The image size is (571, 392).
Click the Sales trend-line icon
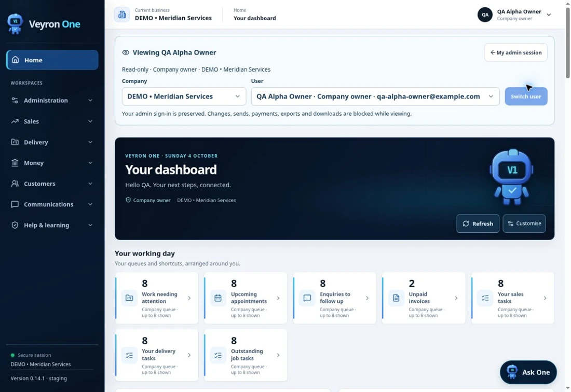tap(15, 121)
